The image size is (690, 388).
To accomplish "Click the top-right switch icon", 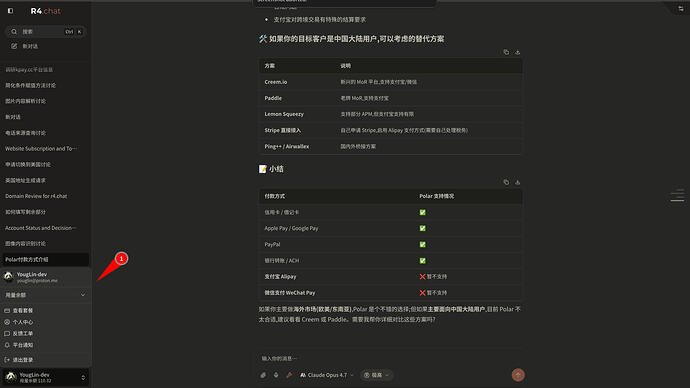I will point(681,9).
